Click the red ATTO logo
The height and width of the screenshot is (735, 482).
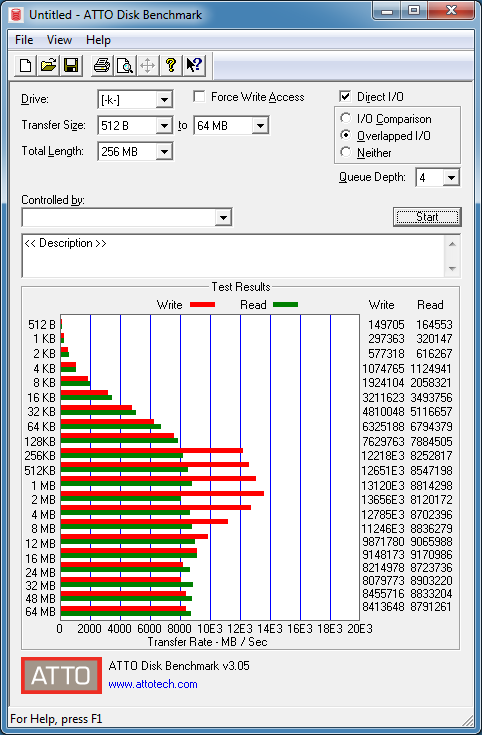click(61, 675)
